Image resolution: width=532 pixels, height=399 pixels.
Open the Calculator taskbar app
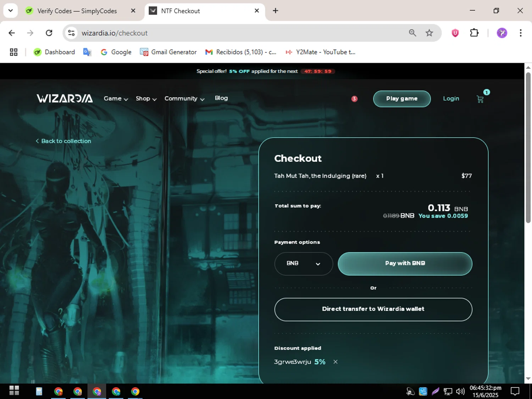(39, 391)
